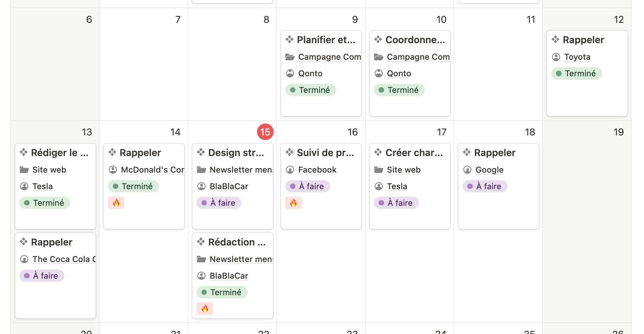Click the Terminé status tag on Toyota card
644x334 pixels.
(576, 73)
